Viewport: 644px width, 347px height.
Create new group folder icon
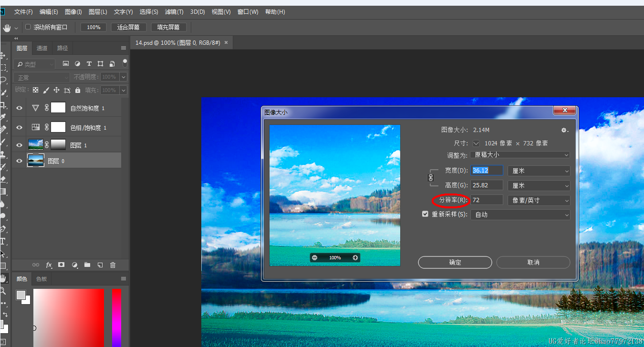pyautogui.click(x=87, y=265)
